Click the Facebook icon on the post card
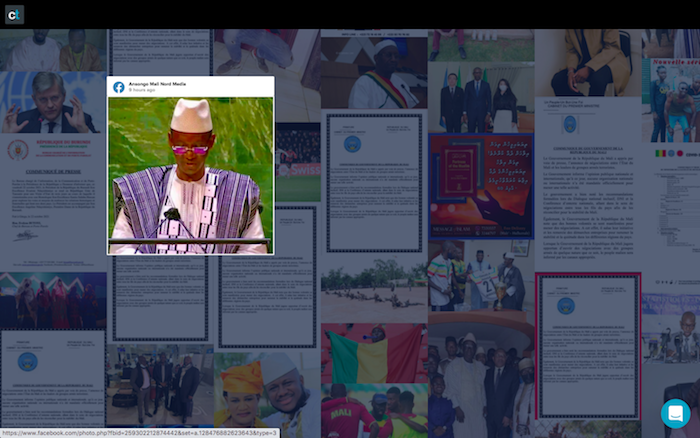700x438 pixels. (119, 87)
